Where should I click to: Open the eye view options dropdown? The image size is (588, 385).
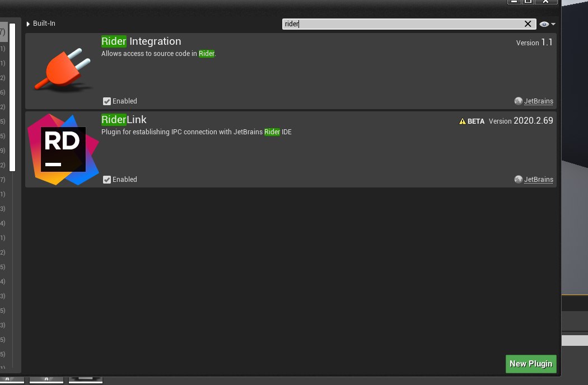[547, 24]
